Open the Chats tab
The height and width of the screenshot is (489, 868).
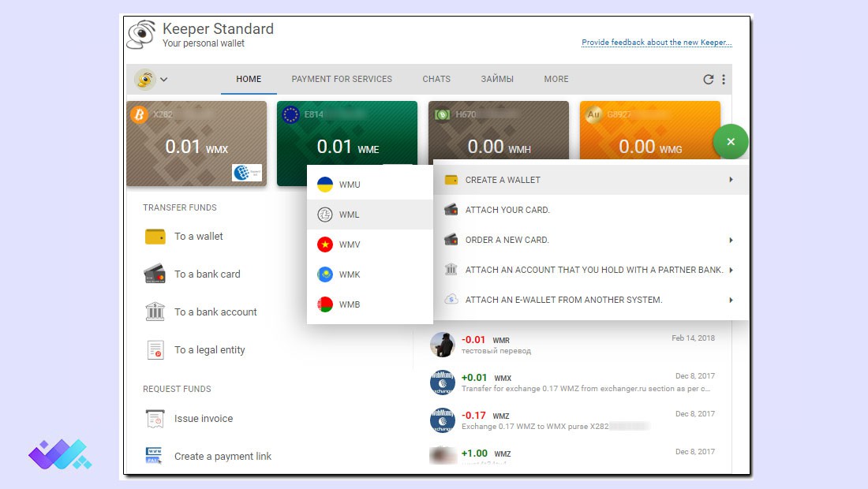click(436, 79)
